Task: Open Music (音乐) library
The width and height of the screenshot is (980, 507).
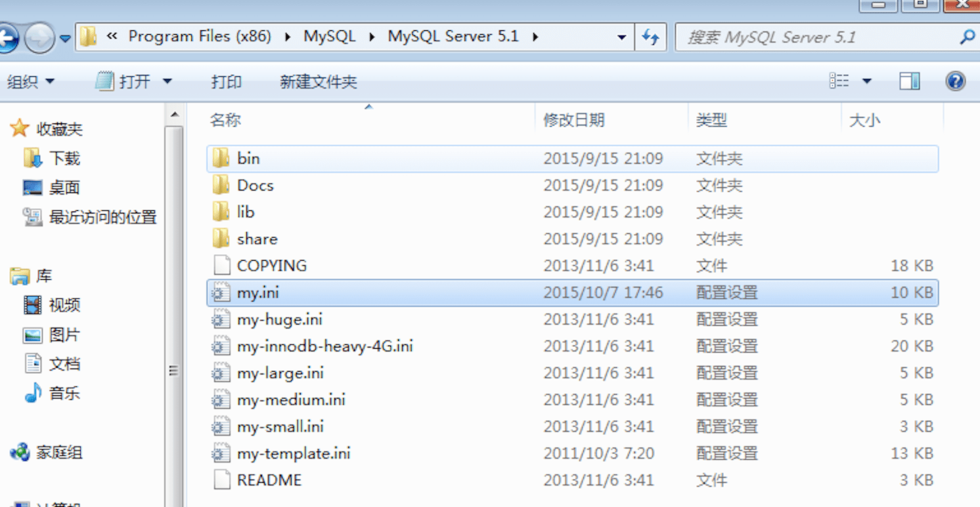Action: pyautogui.click(x=52, y=393)
